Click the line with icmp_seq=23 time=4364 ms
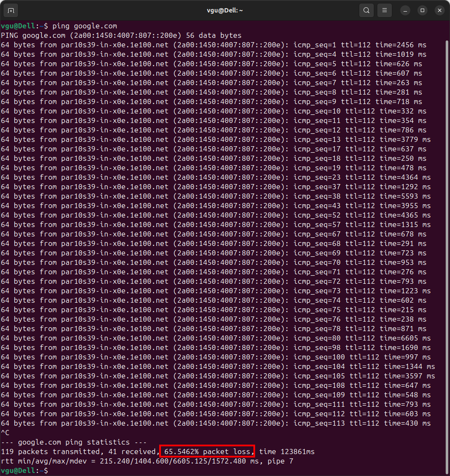Viewport: 450px width, 476px height. pos(216,177)
